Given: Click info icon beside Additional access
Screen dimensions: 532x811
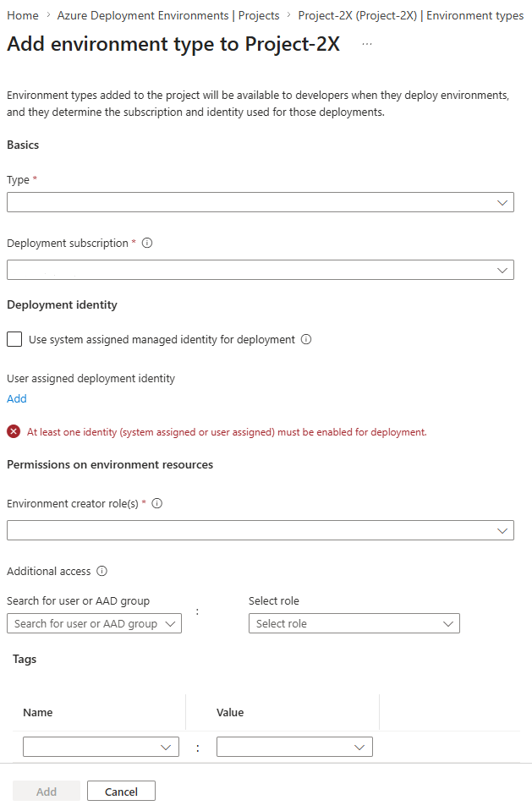Looking at the screenshot, I should (x=102, y=571).
